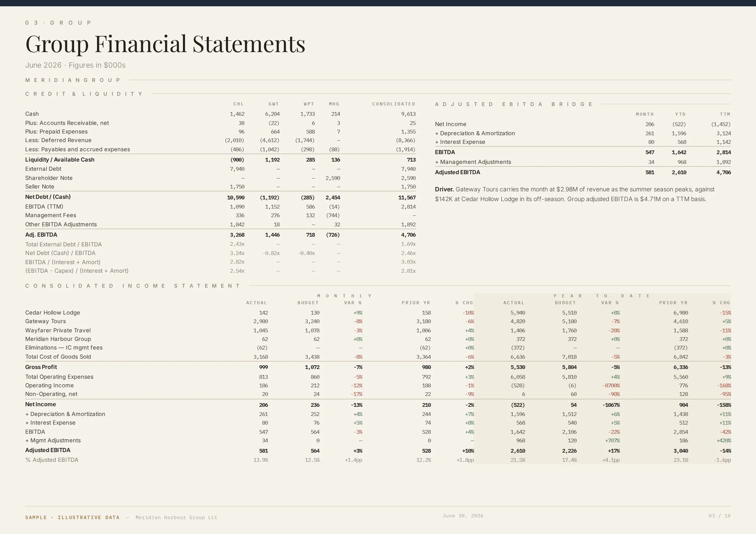
Task: Select the page number 03 / 10
Action: [x=719, y=516]
